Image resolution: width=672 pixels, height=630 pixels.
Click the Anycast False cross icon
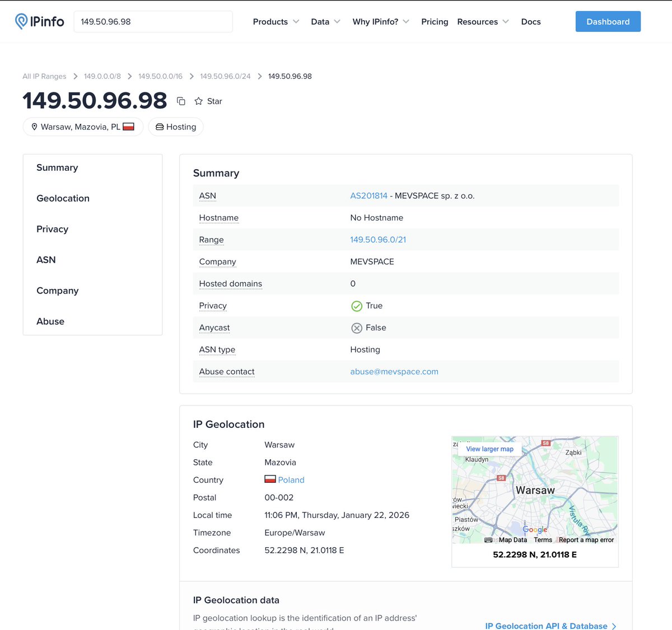click(x=357, y=328)
